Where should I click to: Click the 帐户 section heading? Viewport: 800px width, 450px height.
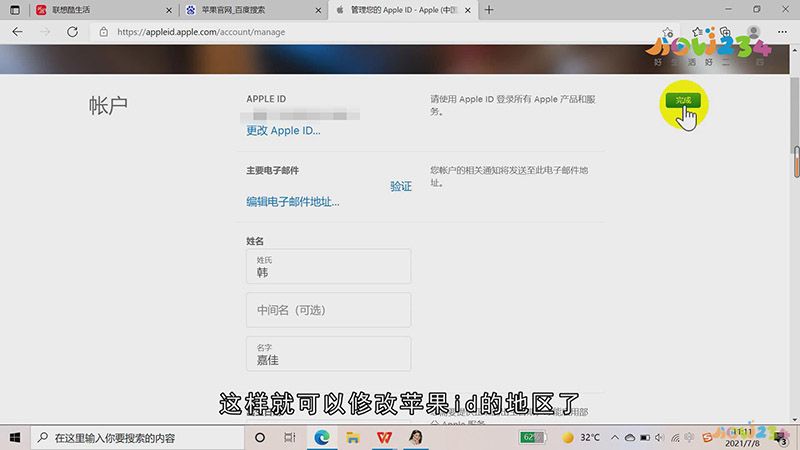click(108, 106)
